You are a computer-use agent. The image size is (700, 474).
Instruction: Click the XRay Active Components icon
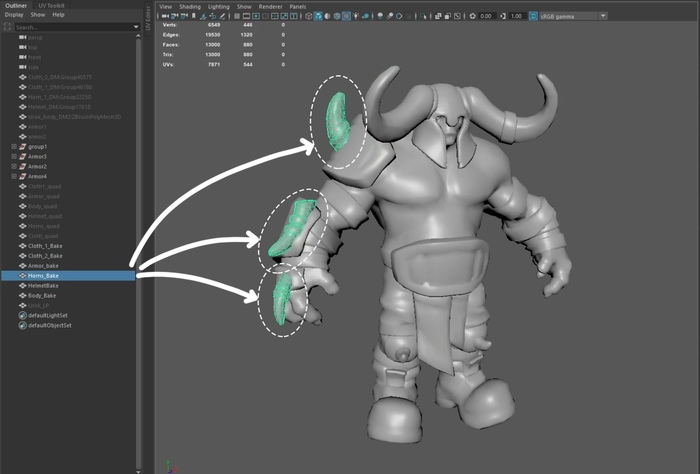tap(448, 16)
